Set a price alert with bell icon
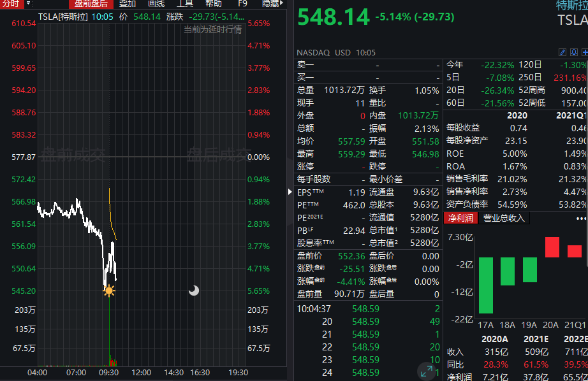The height and width of the screenshot is (381, 588). 574,52
